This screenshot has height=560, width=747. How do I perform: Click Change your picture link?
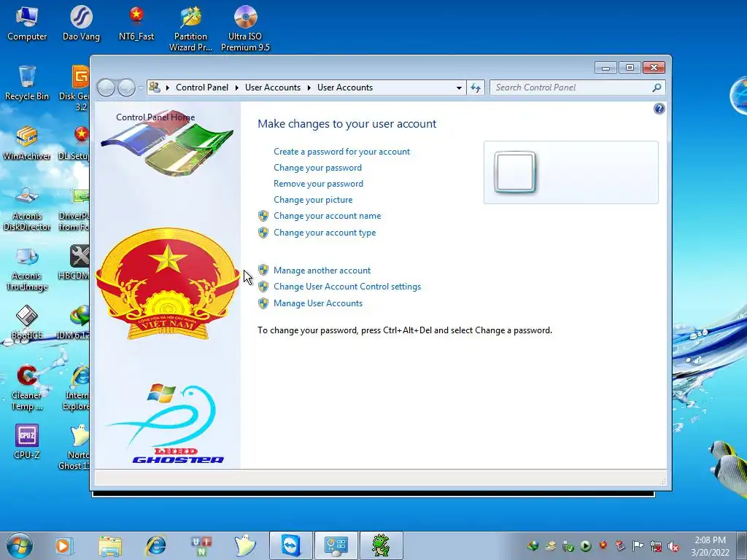313,200
